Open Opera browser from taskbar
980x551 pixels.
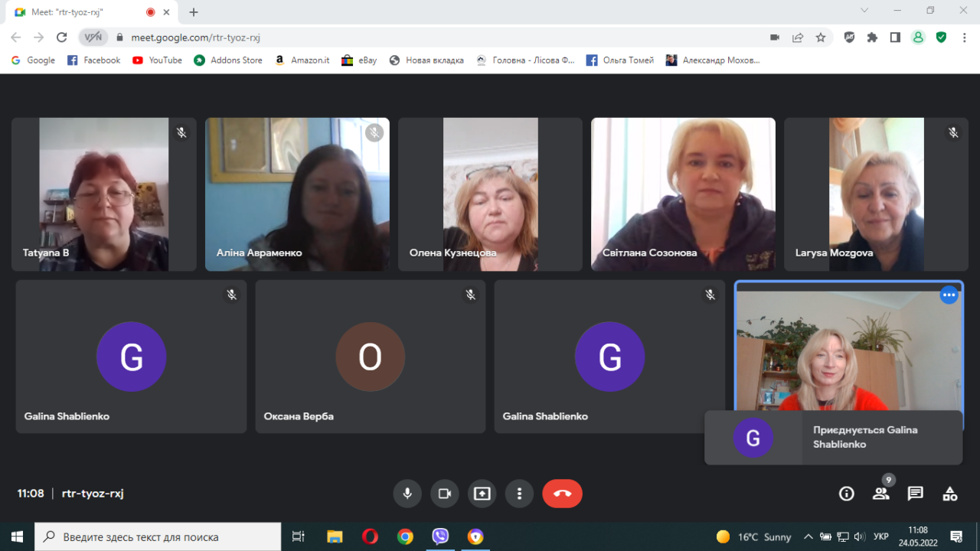pos(370,536)
